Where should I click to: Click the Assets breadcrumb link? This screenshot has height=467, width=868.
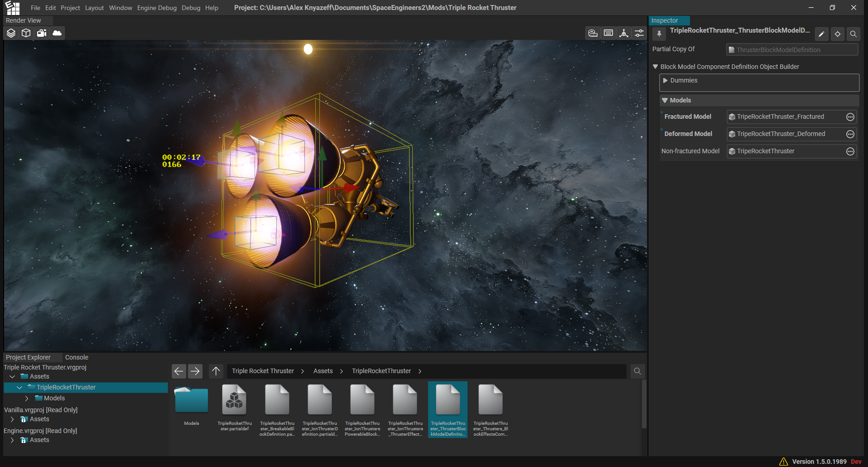pyautogui.click(x=323, y=371)
